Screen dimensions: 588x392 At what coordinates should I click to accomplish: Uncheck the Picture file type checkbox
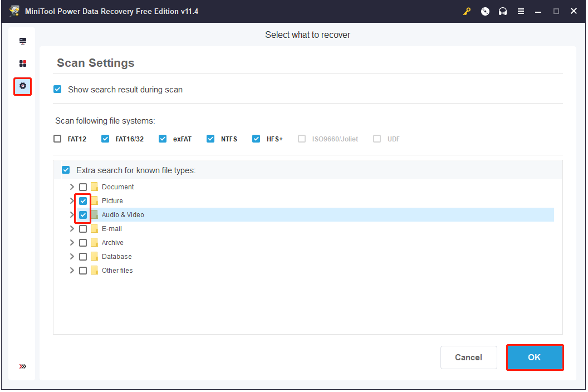coord(84,201)
